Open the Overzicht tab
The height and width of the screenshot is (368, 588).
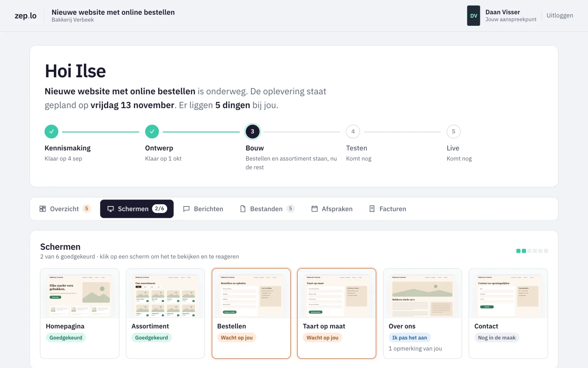pyautogui.click(x=65, y=209)
